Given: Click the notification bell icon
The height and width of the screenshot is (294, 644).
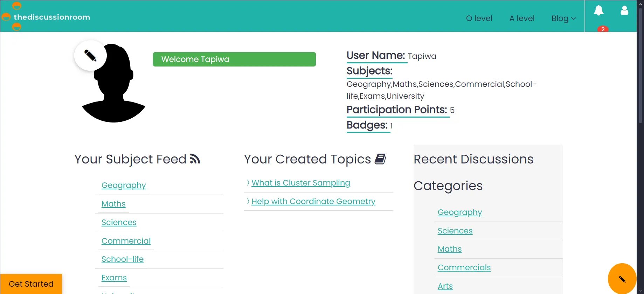Looking at the screenshot, I should (598, 11).
